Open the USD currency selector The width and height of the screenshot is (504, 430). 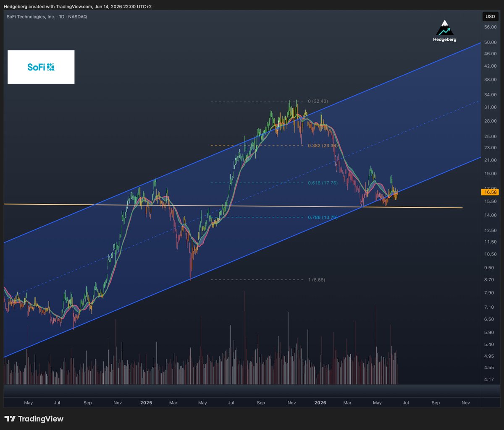tap(490, 17)
